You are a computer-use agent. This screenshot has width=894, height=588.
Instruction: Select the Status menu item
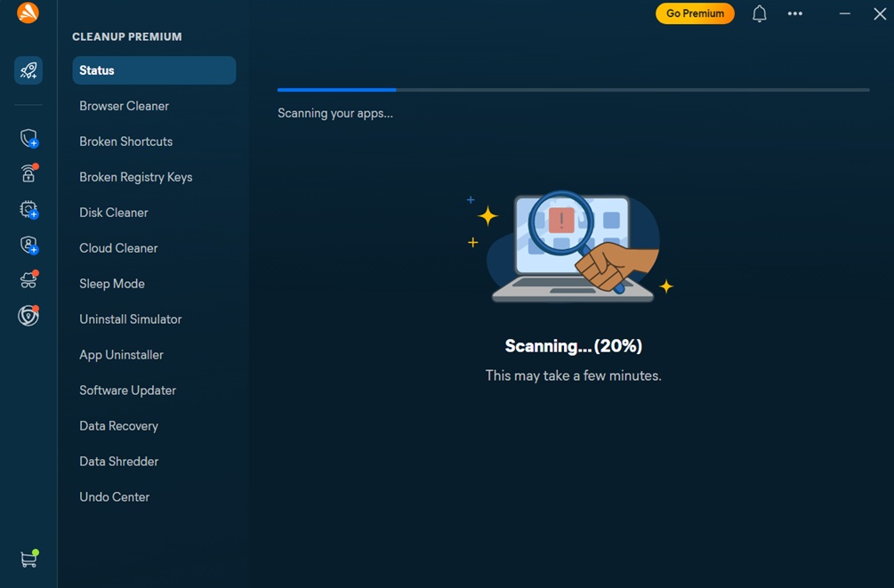(154, 70)
